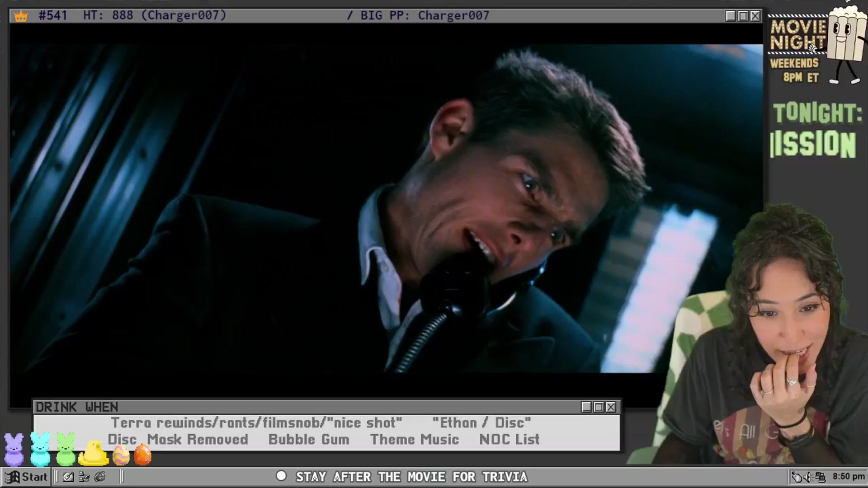868x488 pixels.
Task: Click the STAY AFTER THE MOVIE FOR TRIVIA text
Action: (411, 477)
